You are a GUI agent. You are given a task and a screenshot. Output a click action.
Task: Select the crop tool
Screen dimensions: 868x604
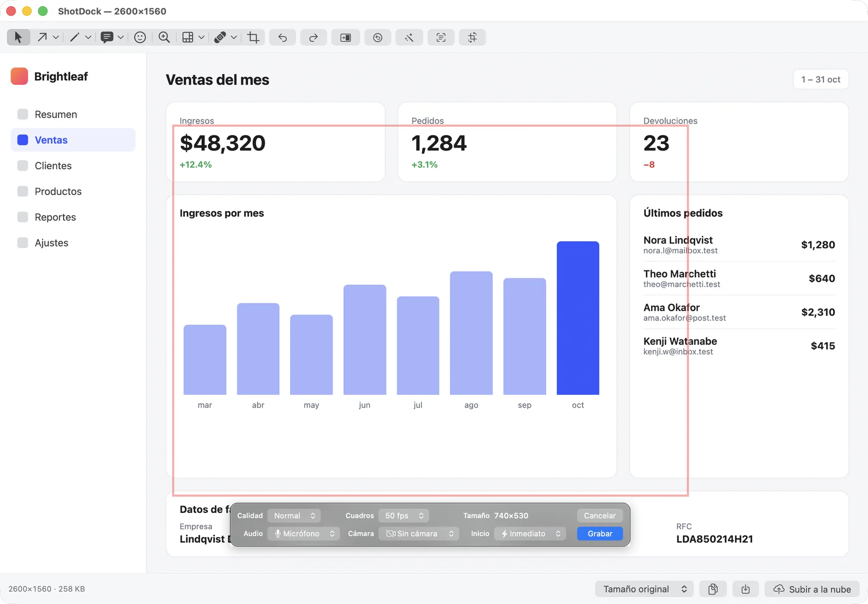[x=253, y=37]
